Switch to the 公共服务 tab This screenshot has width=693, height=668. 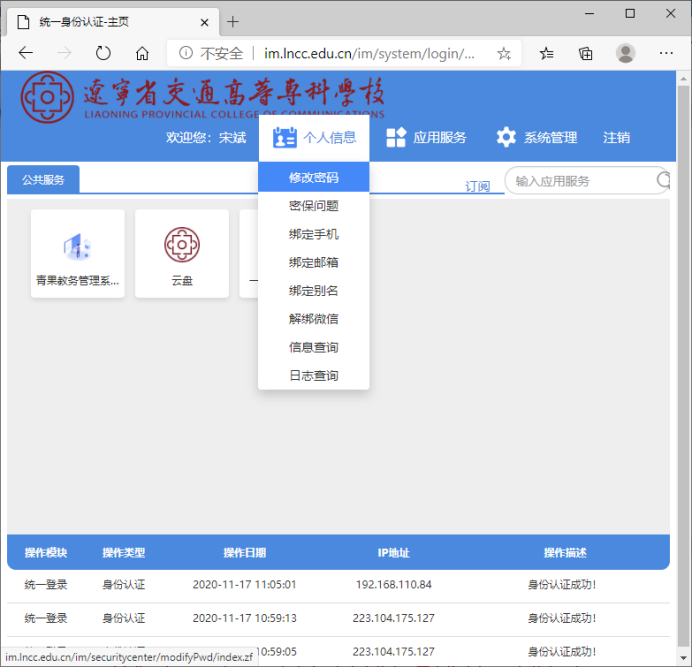pos(43,180)
